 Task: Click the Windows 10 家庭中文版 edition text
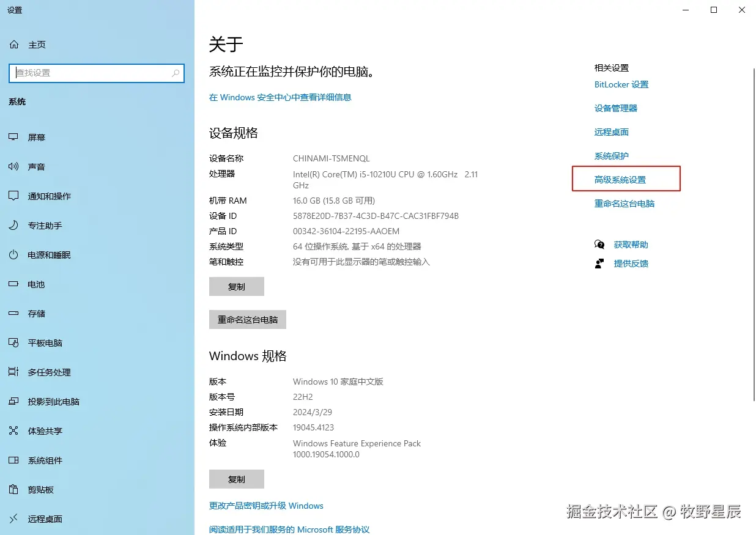coord(338,382)
